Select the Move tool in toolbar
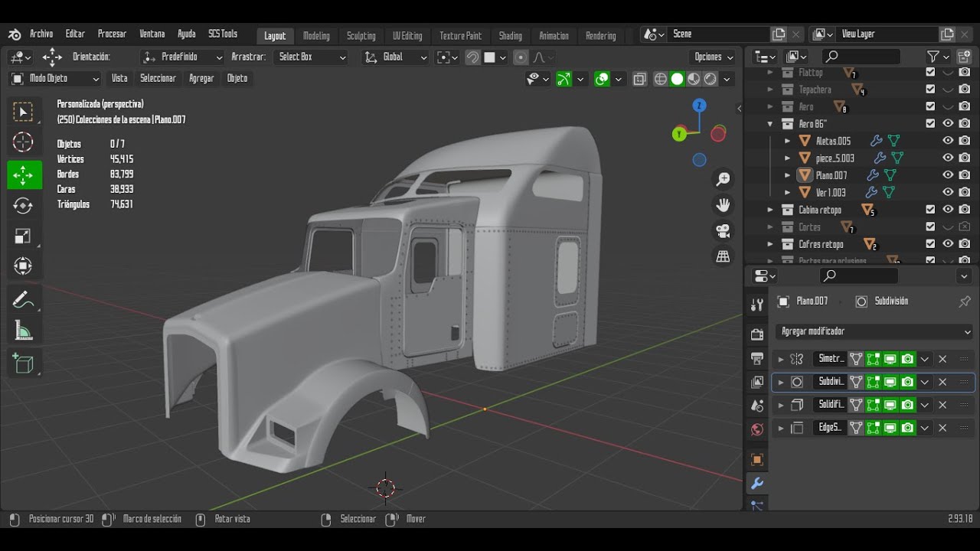This screenshot has width=980, height=551. 23,174
